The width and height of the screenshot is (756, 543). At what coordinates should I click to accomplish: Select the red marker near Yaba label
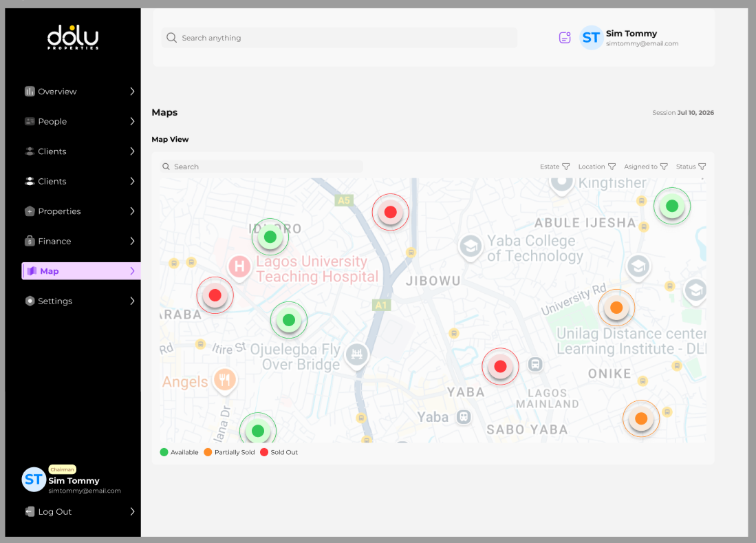click(501, 367)
